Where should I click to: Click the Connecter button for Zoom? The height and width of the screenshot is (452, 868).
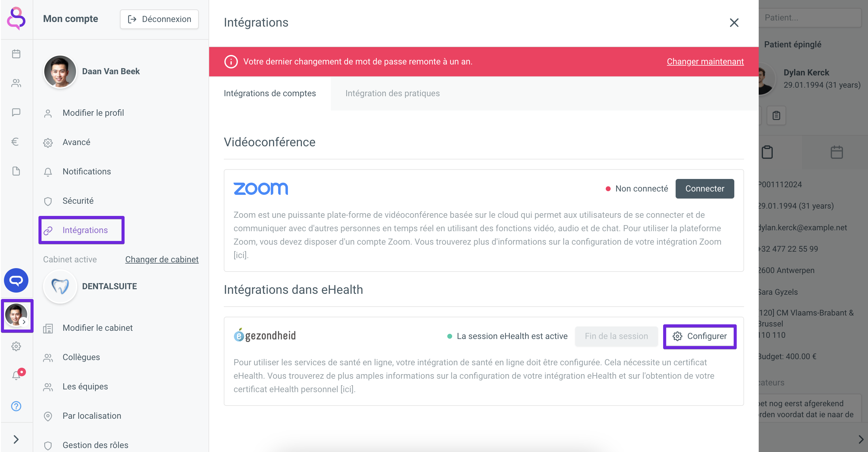pos(705,189)
